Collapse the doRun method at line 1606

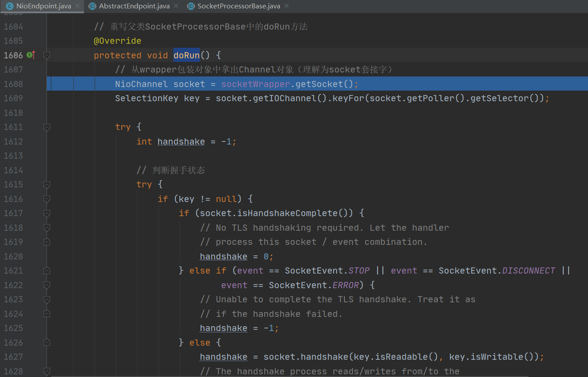click(47, 55)
